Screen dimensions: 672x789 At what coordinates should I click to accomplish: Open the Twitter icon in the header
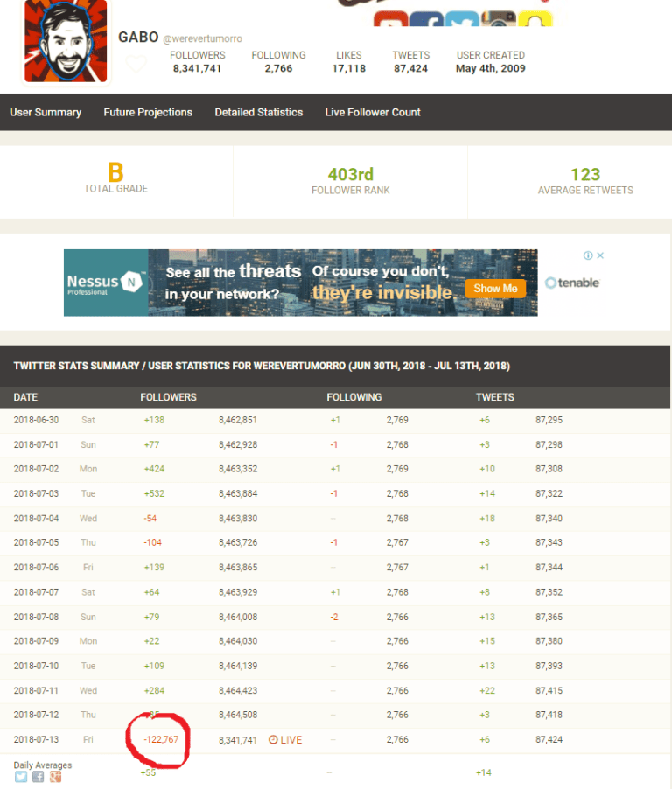(x=461, y=19)
